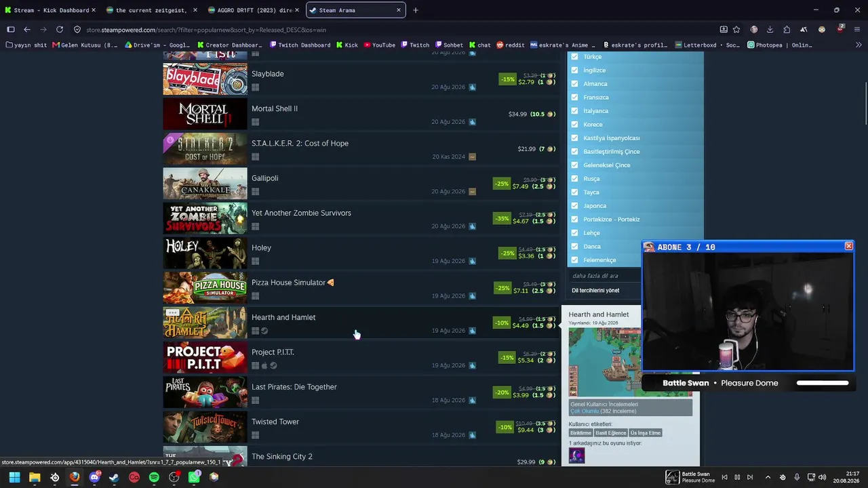Open a new browser tab
Image resolution: width=868 pixels, height=488 pixels.
[x=416, y=10]
